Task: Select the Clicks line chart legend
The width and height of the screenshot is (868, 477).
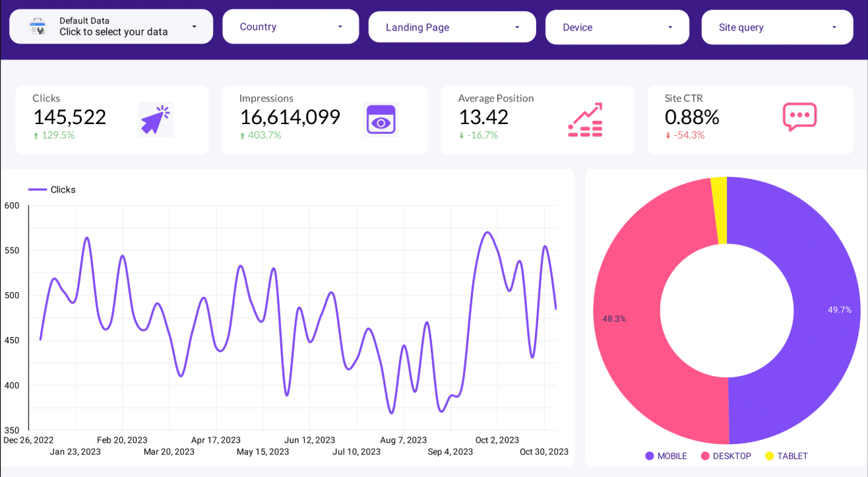Action: pyautogui.click(x=53, y=189)
